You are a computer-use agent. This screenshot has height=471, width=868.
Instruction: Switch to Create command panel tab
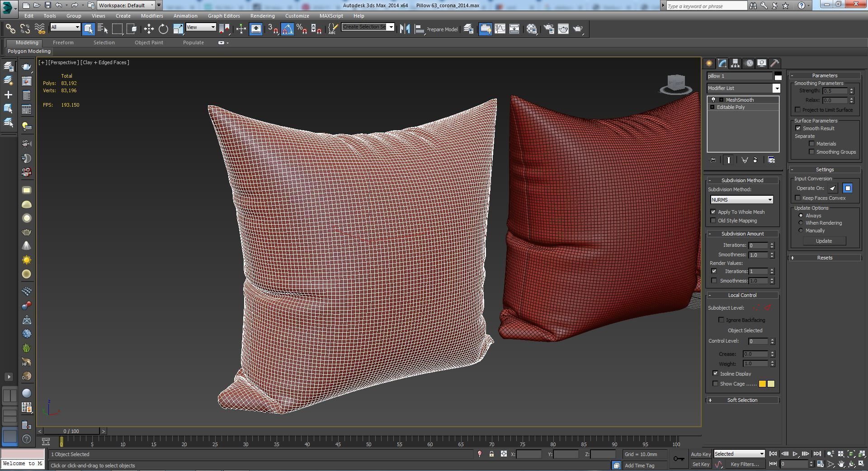pos(709,63)
